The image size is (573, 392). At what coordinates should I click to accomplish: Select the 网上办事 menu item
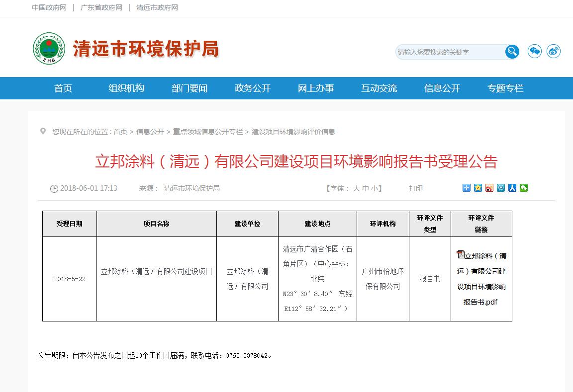[316, 88]
